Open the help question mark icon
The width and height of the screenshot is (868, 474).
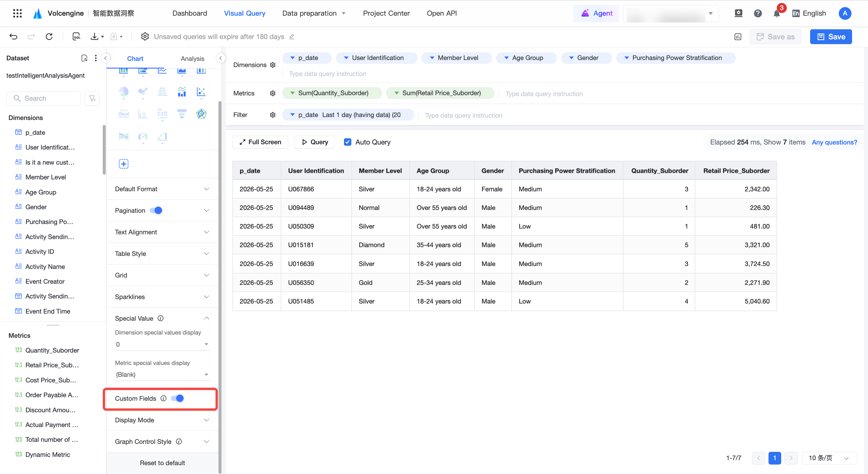[758, 13]
